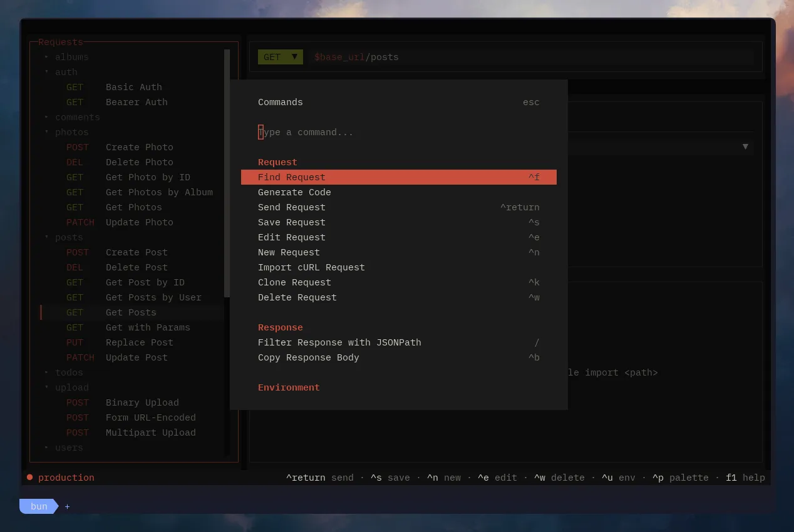Click ^return send in status bar
This screenshot has width=794, height=532.
[319, 478]
